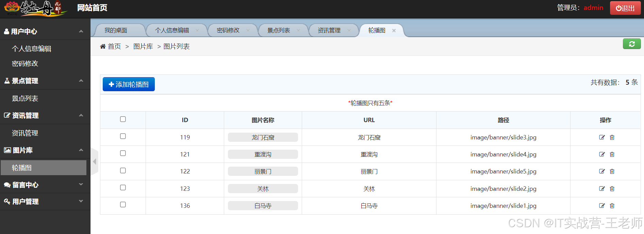Click the admin username link
The width and height of the screenshot is (644, 234).
(593, 7)
